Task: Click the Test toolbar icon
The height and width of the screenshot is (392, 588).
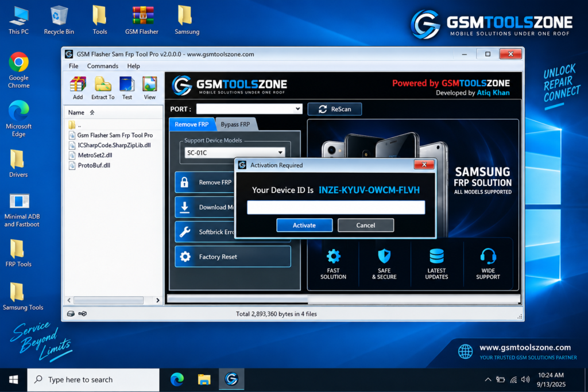Action: pyautogui.click(x=127, y=88)
